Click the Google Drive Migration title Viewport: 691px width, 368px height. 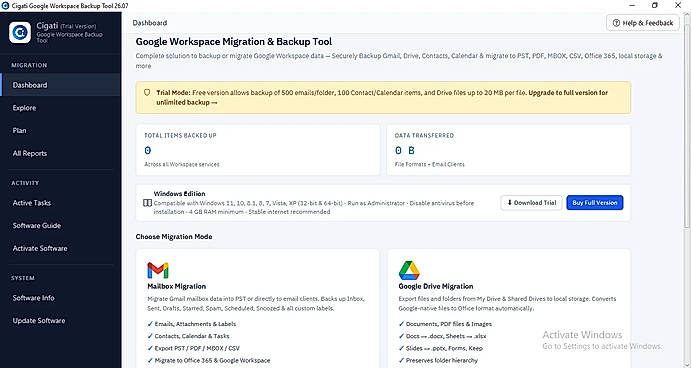coord(436,286)
